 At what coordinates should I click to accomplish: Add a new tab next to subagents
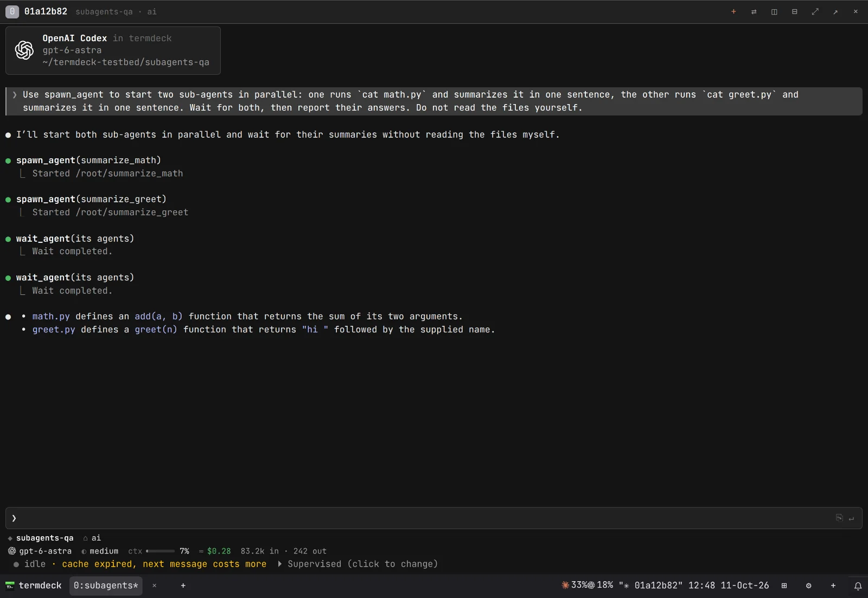tap(183, 586)
